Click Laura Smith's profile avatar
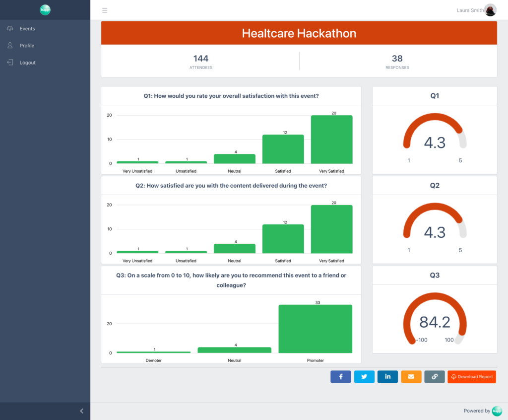The height and width of the screenshot is (420, 508). point(490,10)
